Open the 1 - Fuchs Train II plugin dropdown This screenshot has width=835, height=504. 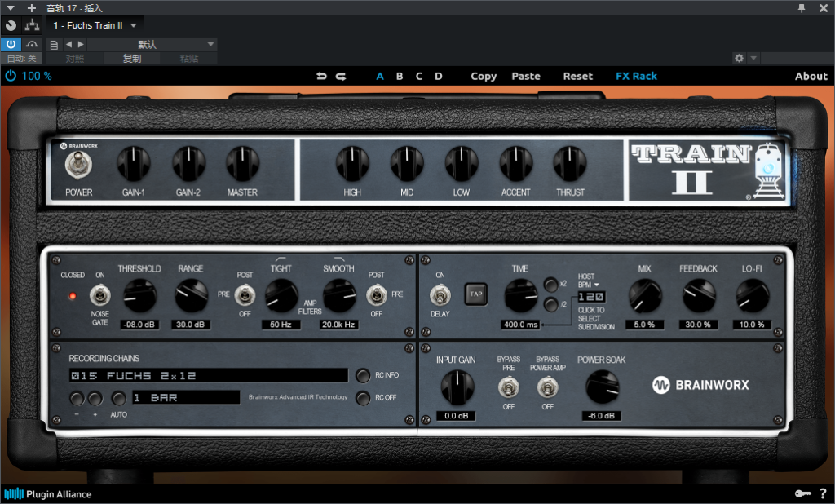tap(94, 25)
